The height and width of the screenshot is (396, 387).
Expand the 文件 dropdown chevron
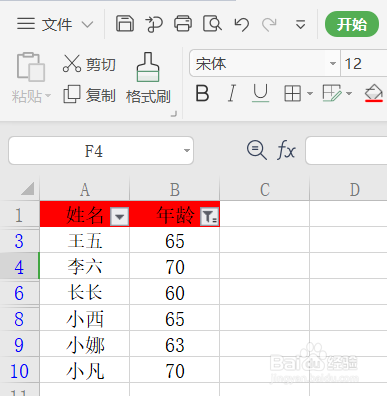[x=87, y=24]
